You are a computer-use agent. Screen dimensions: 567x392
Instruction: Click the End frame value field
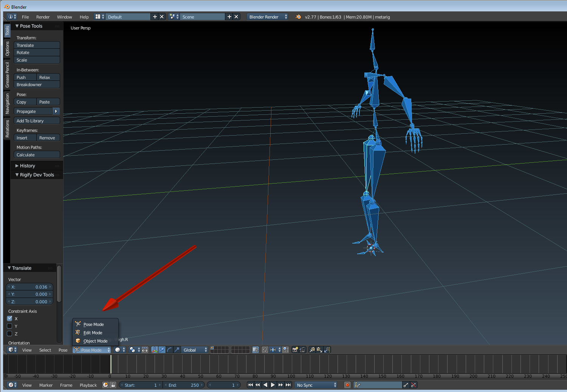pos(184,385)
